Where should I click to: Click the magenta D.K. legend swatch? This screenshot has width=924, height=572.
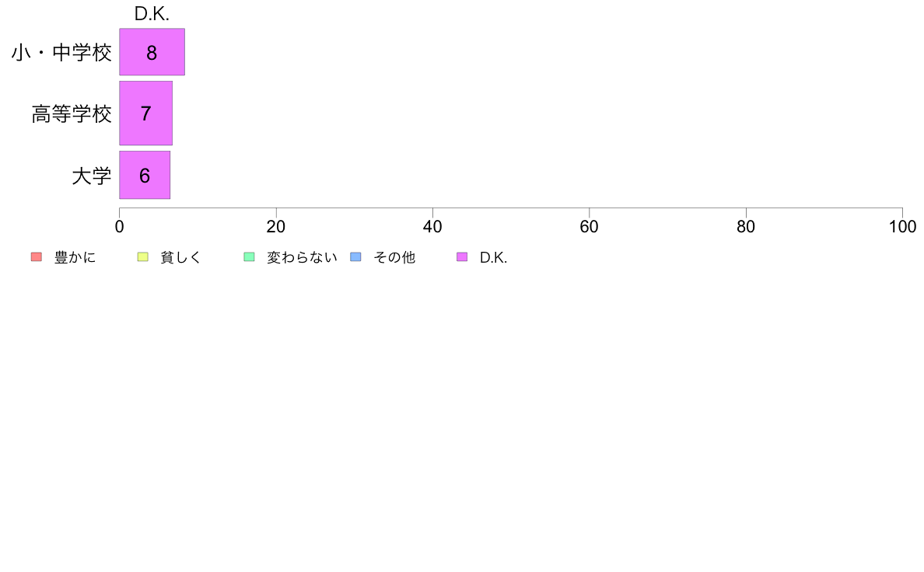tap(462, 256)
